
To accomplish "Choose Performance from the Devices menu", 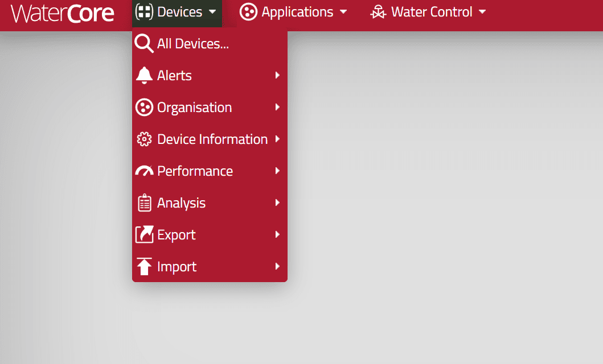I will (195, 171).
